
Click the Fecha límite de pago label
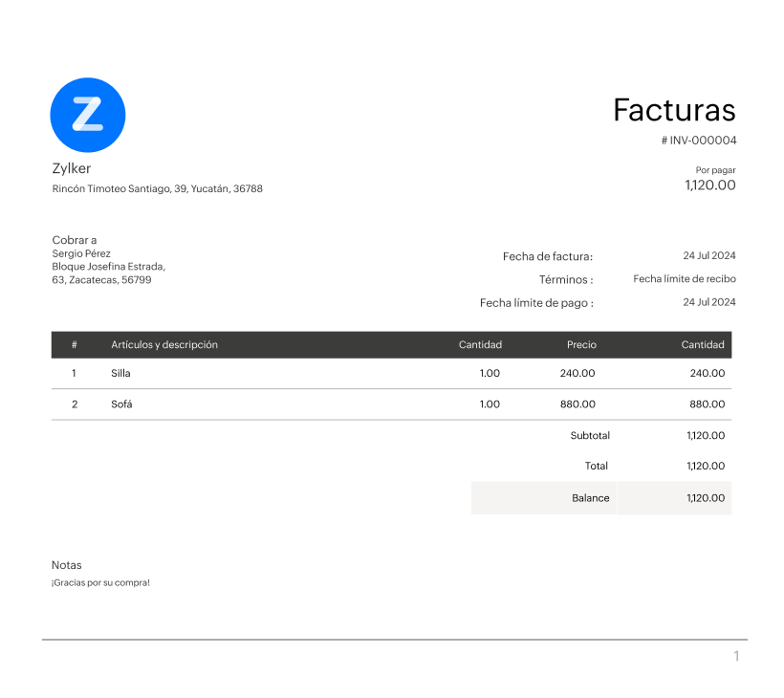point(536,303)
